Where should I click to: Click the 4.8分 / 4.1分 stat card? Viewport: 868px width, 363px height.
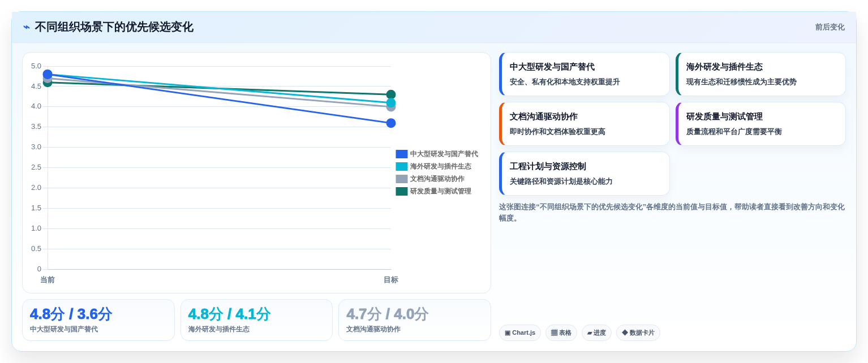pyautogui.click(x=256, y=320)
